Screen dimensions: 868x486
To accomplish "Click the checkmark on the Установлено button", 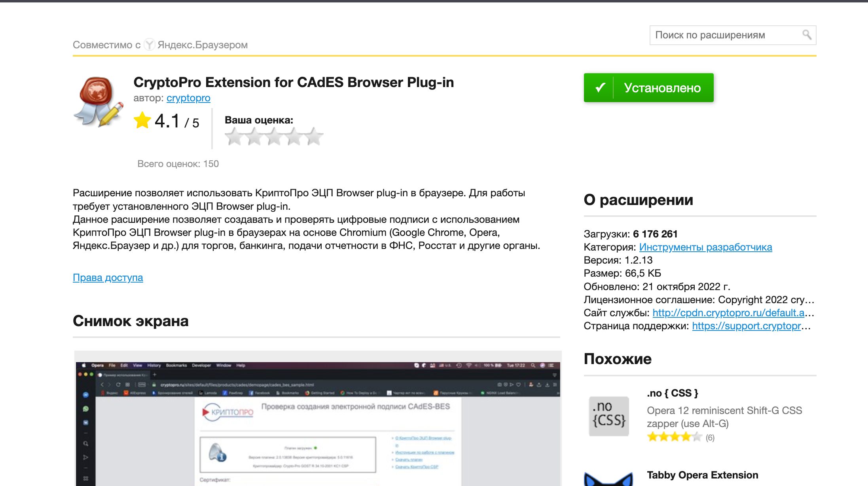I will point(600,87).
